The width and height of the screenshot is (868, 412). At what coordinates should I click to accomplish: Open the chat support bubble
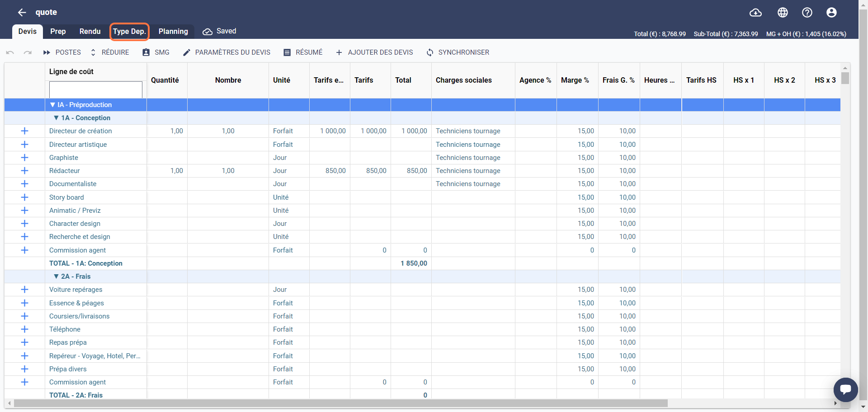click(845, 389)
